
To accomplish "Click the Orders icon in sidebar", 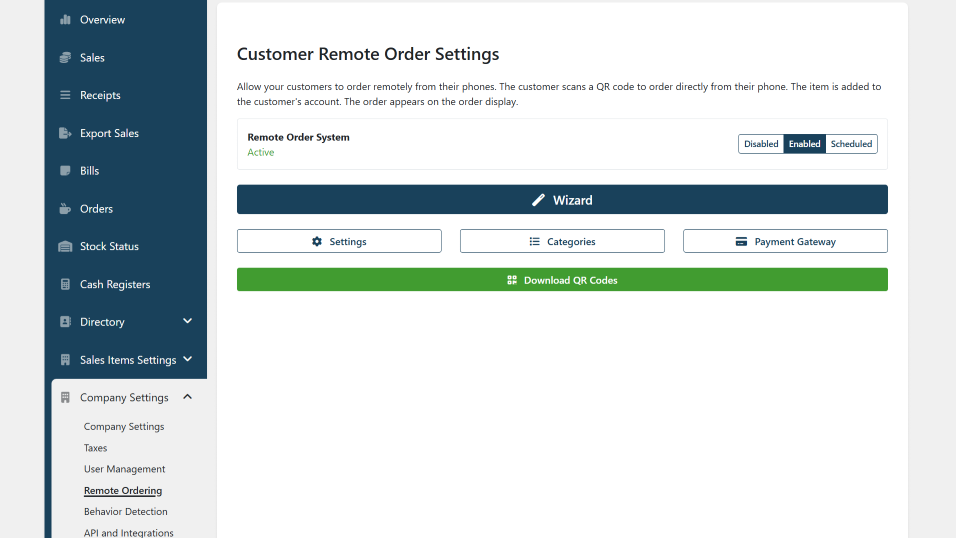I will (x=65, y=209).
